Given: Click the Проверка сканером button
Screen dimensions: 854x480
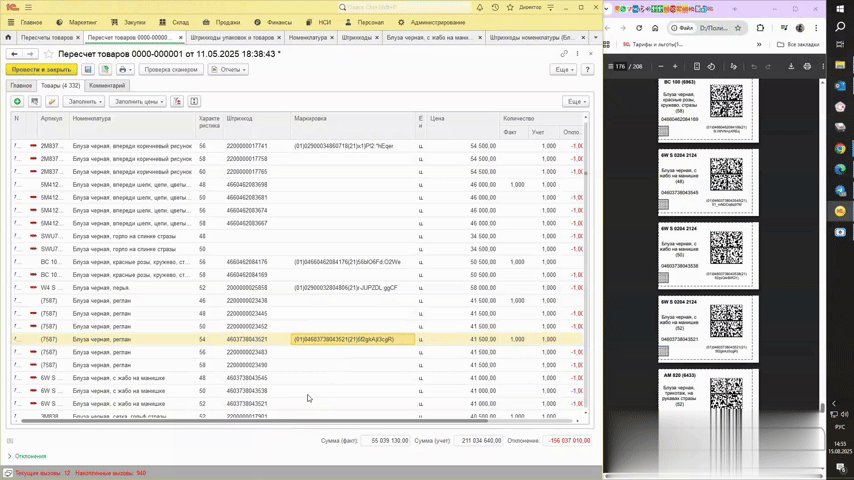Looking at the screenshot, I should tap(171, 70).
